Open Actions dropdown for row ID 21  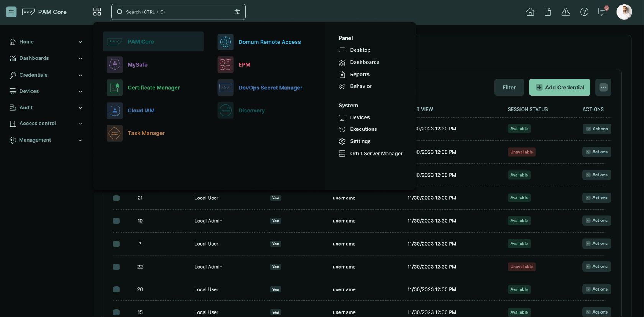[x=596, y=198]
